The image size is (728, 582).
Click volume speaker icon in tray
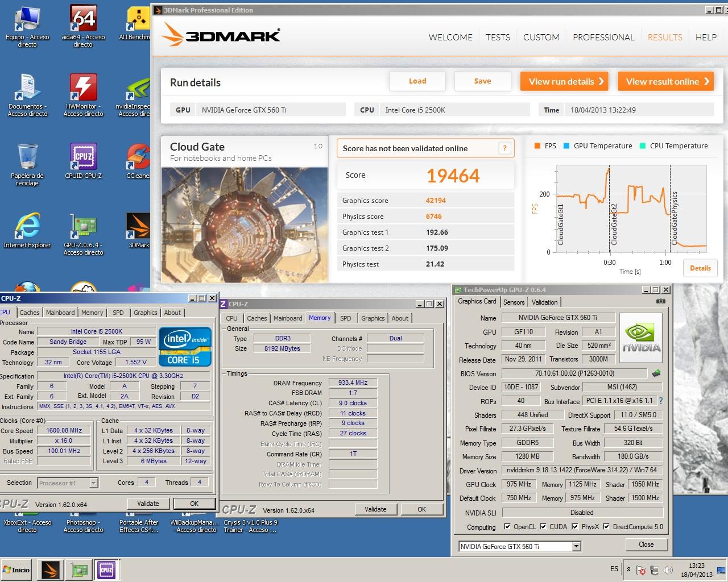pyautogui.click(x=668, y=570)
